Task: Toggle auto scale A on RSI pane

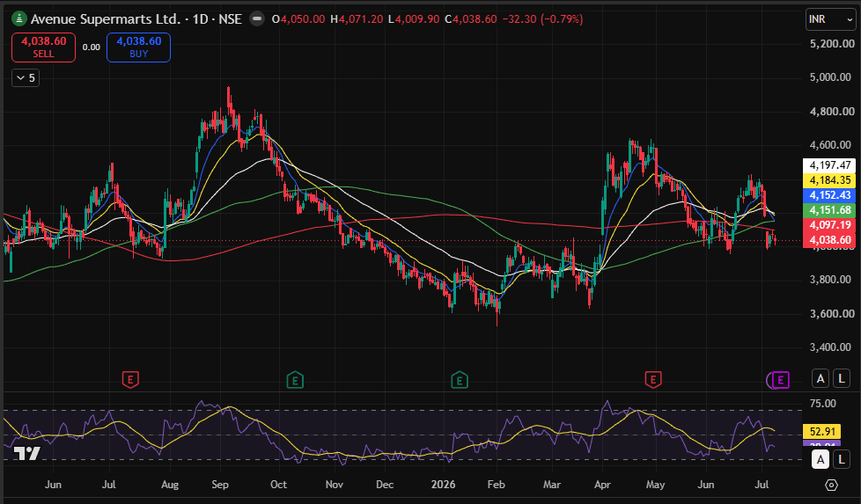Action: coord(821,459)
